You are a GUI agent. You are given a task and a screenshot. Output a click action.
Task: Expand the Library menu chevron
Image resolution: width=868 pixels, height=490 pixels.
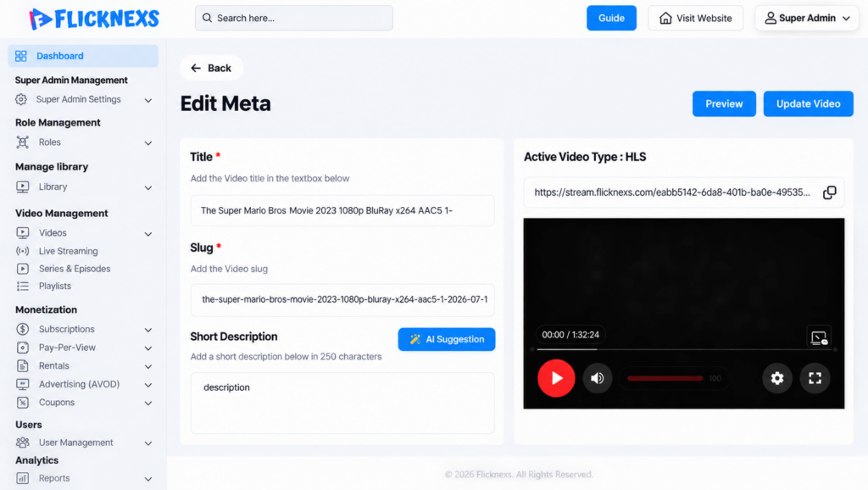click(x=148, y=187)
